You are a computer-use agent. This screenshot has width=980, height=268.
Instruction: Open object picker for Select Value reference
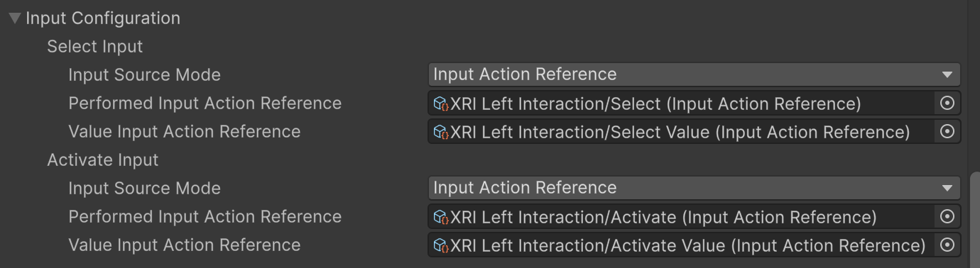pos(947,132)
